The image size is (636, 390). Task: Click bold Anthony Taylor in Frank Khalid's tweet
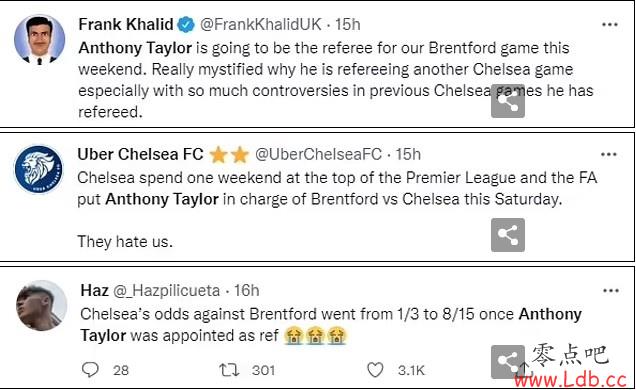pos(135,48)
